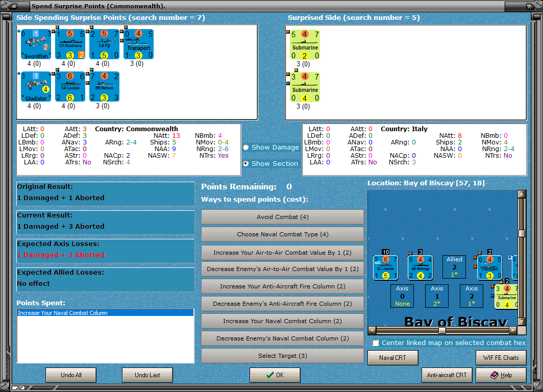Confirm with the OK button

click(275, 375)
